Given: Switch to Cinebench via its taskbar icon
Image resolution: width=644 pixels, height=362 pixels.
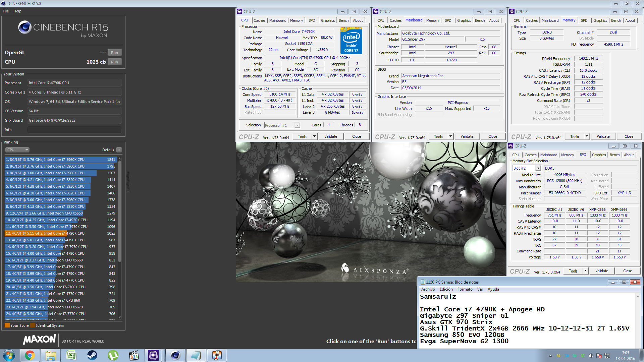Looking at the screenshot, I should coord(175,355).
